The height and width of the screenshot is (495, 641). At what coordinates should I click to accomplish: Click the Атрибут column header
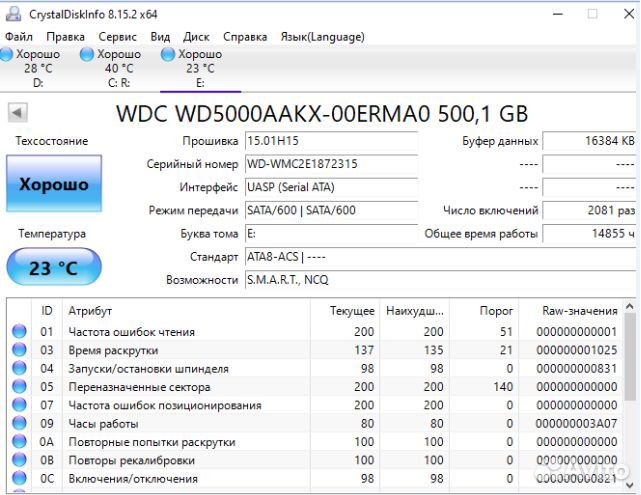(186, 311)
